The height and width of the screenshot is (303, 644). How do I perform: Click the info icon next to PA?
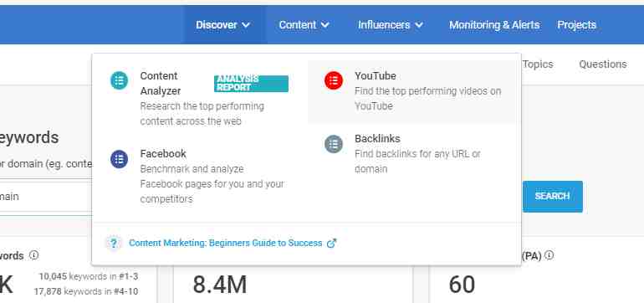click(549, 255)
